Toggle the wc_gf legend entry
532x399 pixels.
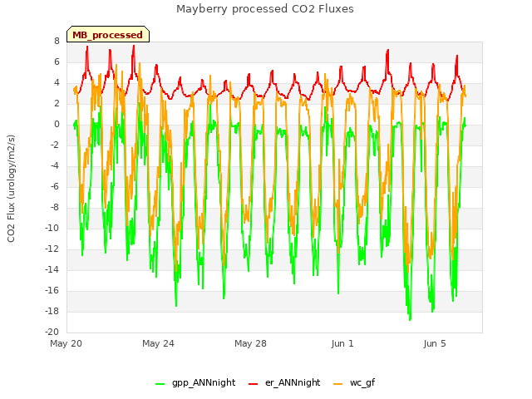pyautogui.click(x=354, y=382)
